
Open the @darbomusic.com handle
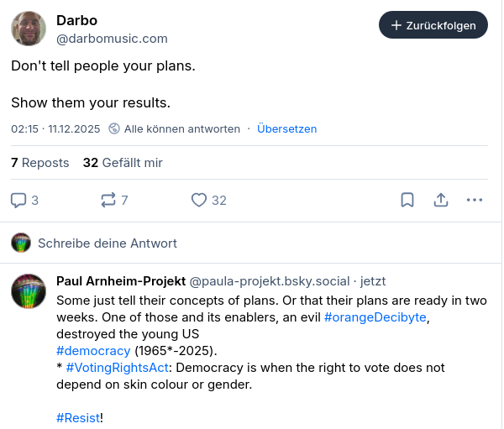click(x=112, y=39)
